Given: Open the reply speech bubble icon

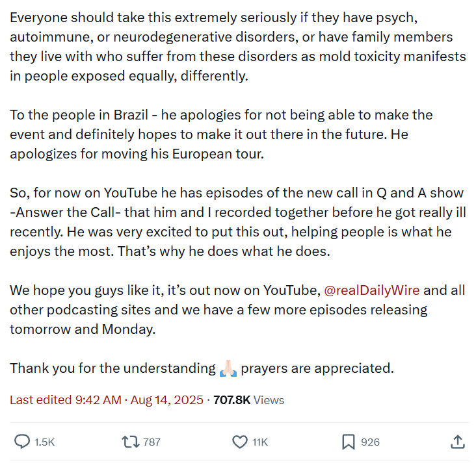Looking at the screenshot, I should 22,442.
